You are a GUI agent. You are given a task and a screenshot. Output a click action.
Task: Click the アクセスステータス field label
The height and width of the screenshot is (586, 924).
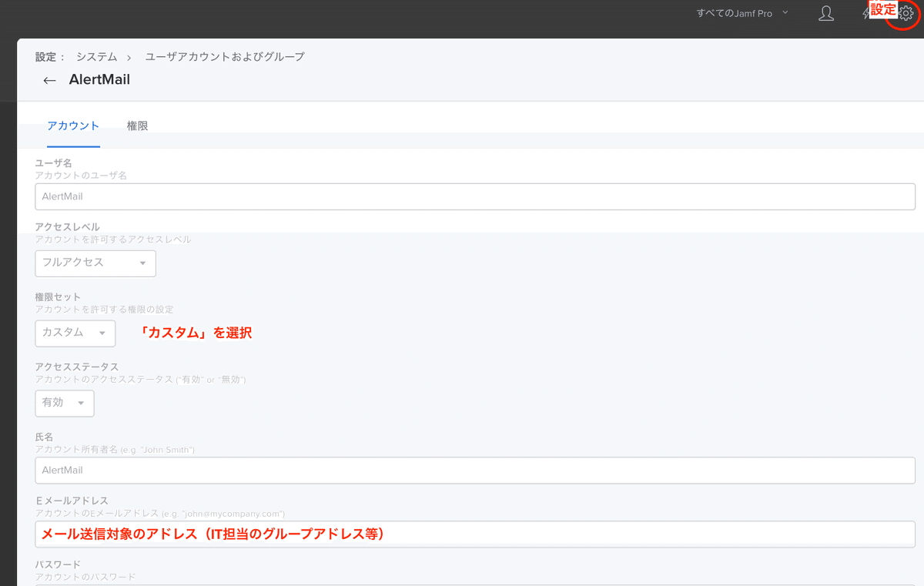[77, 367]
